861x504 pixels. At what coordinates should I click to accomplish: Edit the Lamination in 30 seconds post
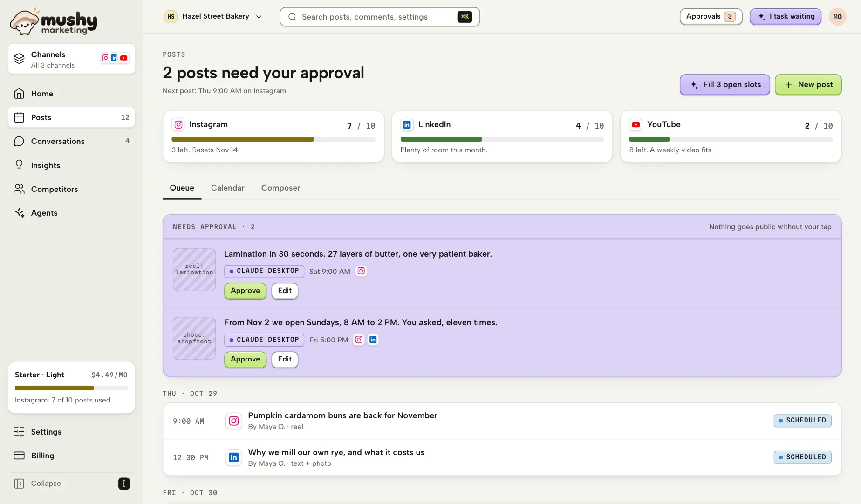tap(285, 291)
